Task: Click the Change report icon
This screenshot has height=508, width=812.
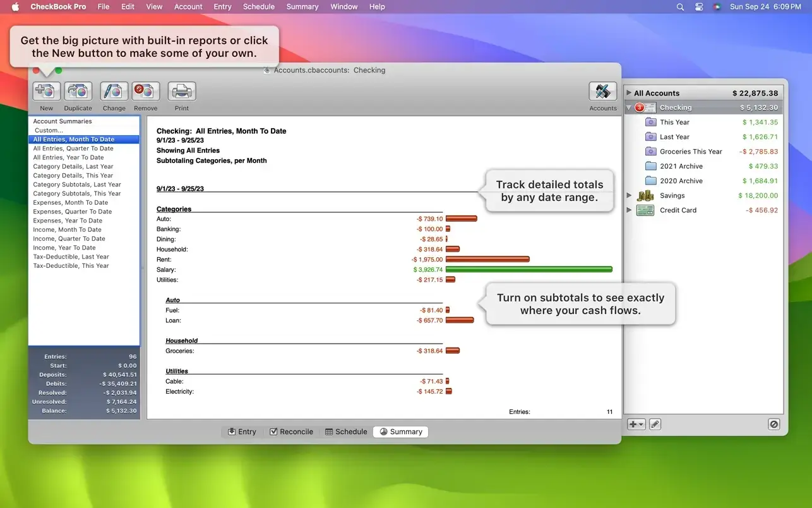Action: tap(114, 92)
